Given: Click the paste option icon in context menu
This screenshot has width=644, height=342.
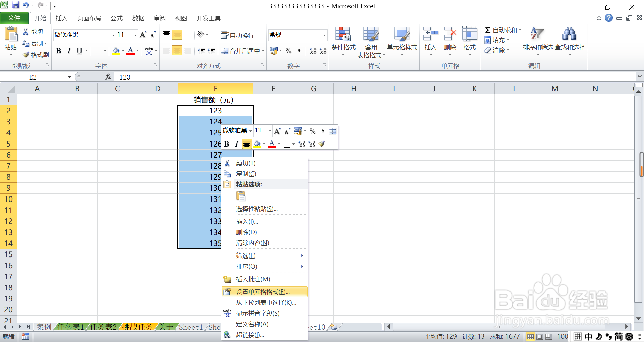Looking at the screenshot, I should (241, 196).
